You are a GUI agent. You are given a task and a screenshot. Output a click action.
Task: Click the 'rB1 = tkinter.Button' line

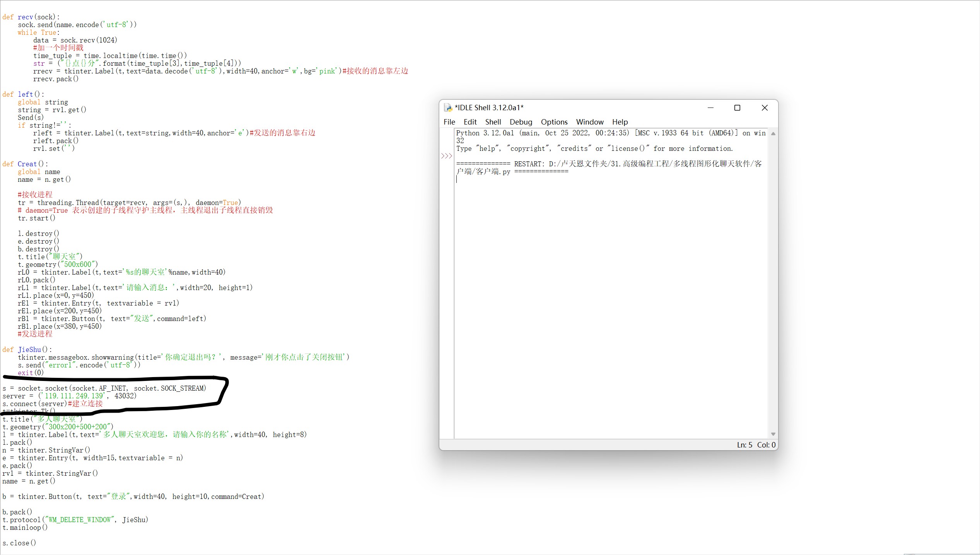pos(112,319)
